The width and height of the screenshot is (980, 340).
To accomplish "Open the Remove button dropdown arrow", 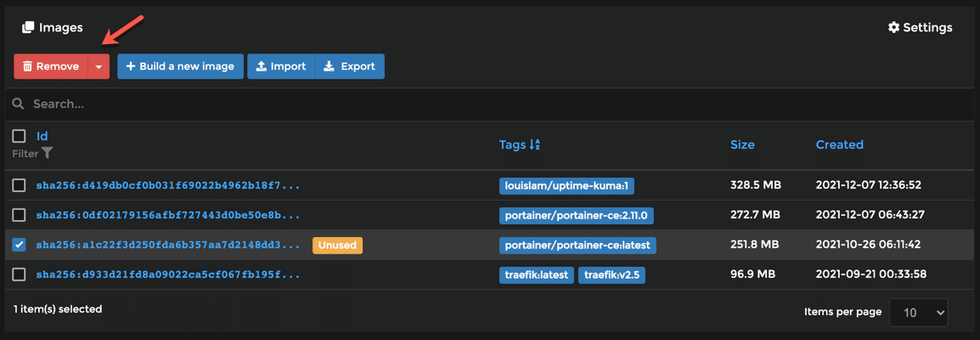I will tap(99, 66).
